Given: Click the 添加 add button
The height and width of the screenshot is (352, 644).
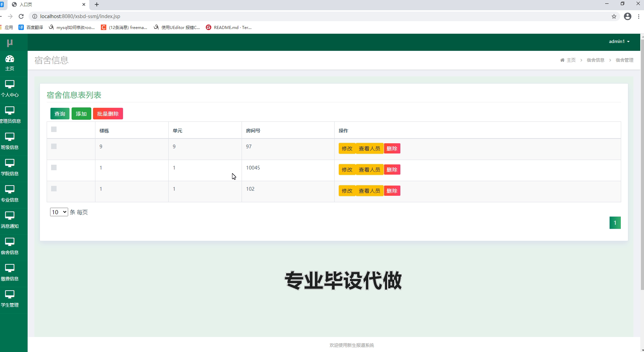Looking at the screenshot, I should pos(81,114).
